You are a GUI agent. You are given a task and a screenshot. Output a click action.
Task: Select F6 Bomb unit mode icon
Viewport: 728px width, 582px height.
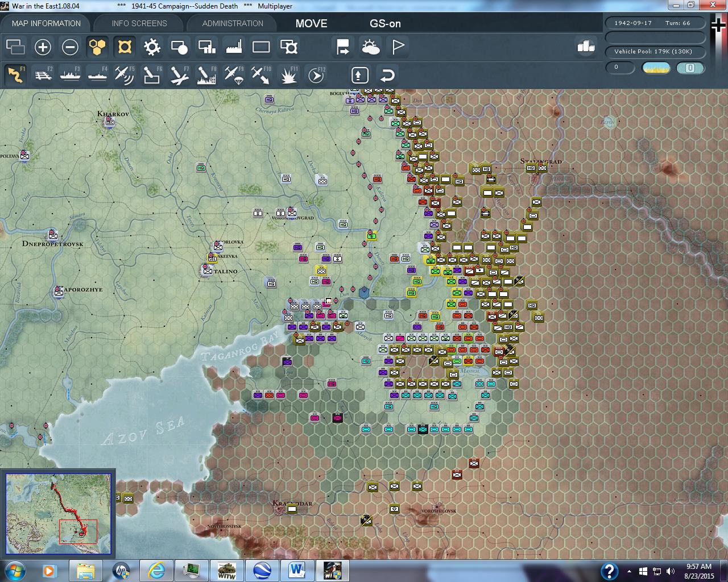(x=152, y=75)
